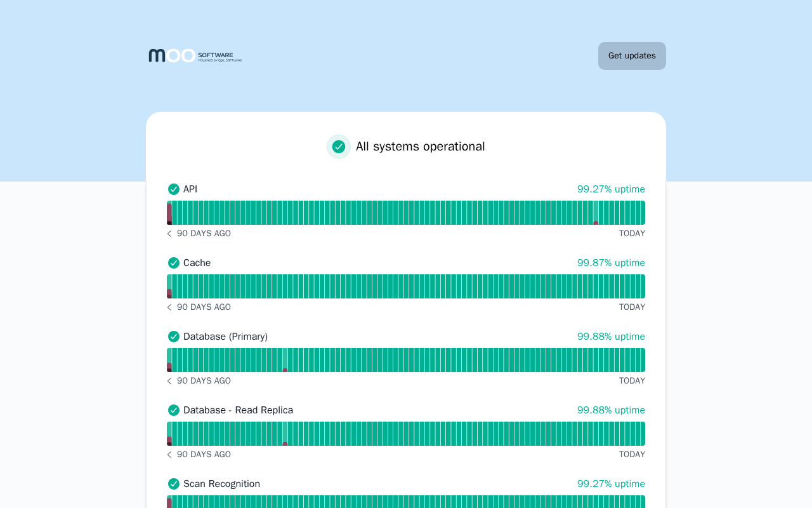Viewport: 812px width, 508px height.
Task: Click the Moo Software logo
Action: point(195,56)
